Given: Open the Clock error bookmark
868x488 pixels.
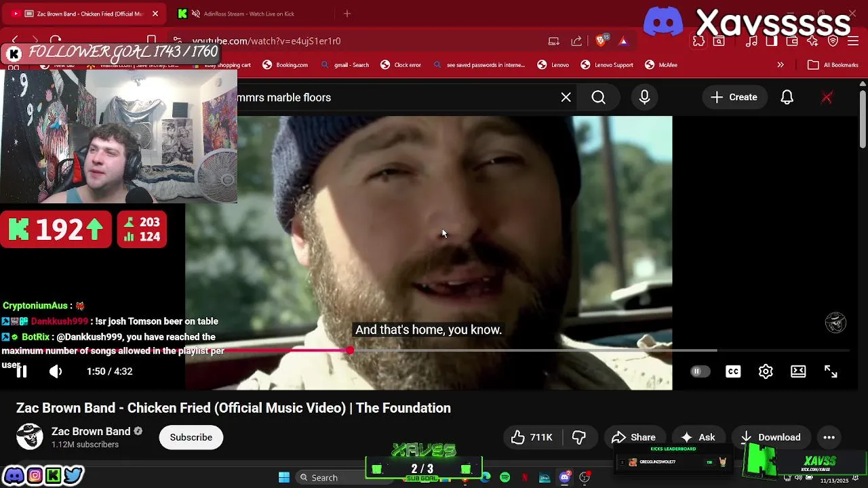Looking at the screenshot, I should click(x=400, y=65).
